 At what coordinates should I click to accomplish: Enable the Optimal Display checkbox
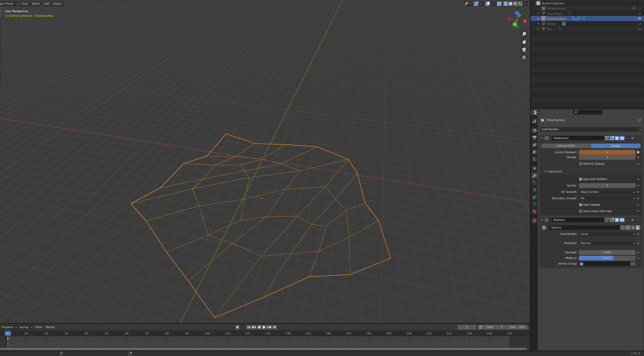581,164
